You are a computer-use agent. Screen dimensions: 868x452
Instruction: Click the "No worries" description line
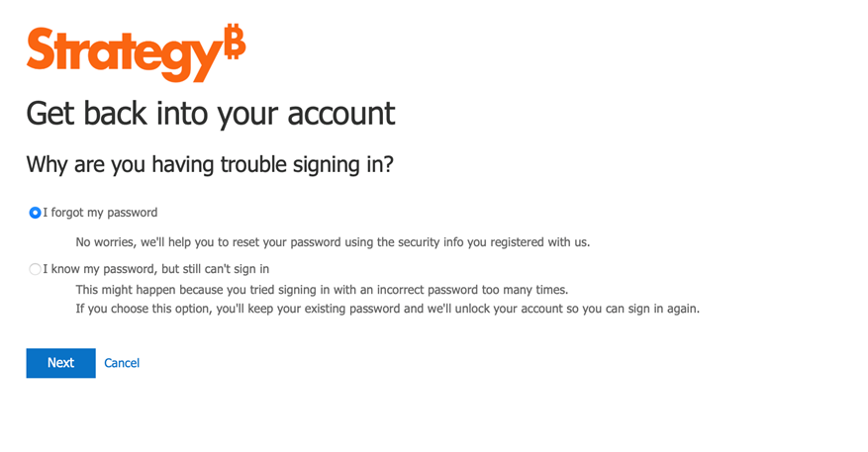click(333, 241)
